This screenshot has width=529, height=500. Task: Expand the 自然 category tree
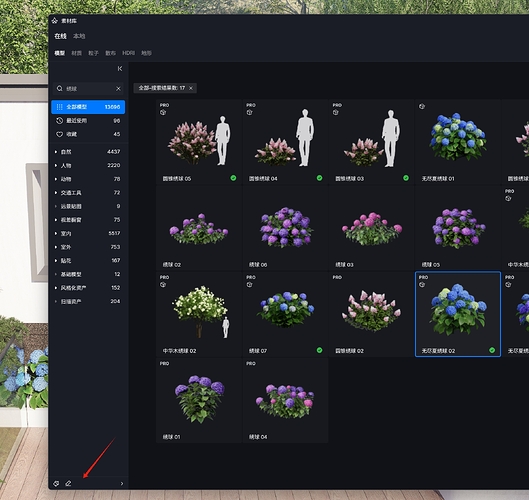(x=56, y=152)
